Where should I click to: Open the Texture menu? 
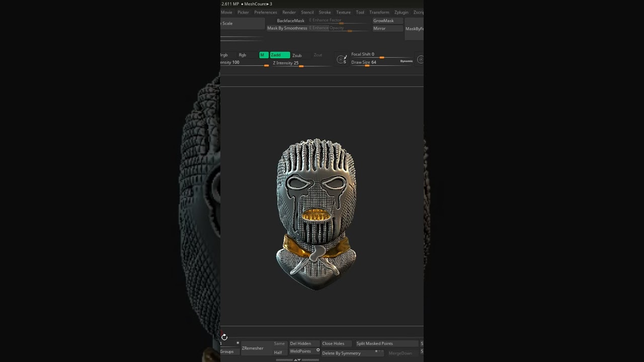[343, 12]
